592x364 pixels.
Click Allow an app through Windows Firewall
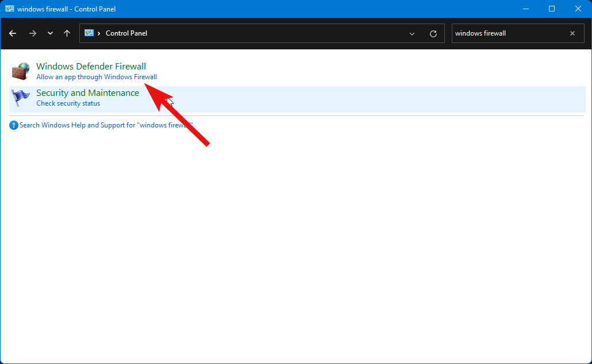point(97,76)
